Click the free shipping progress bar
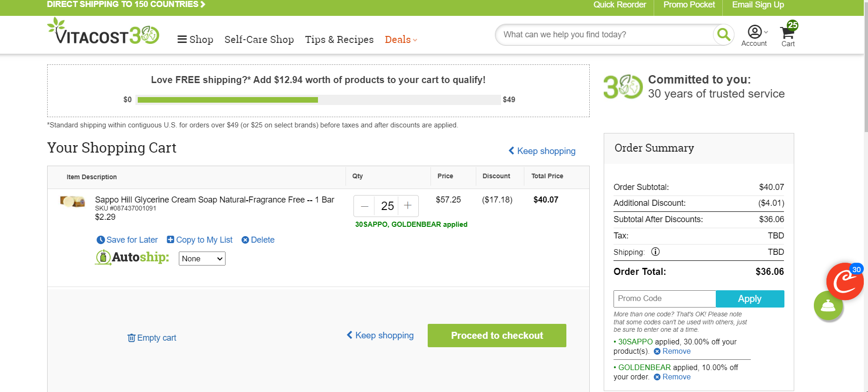The width and height of the screenshot is (868, 392). coord(318,100)
